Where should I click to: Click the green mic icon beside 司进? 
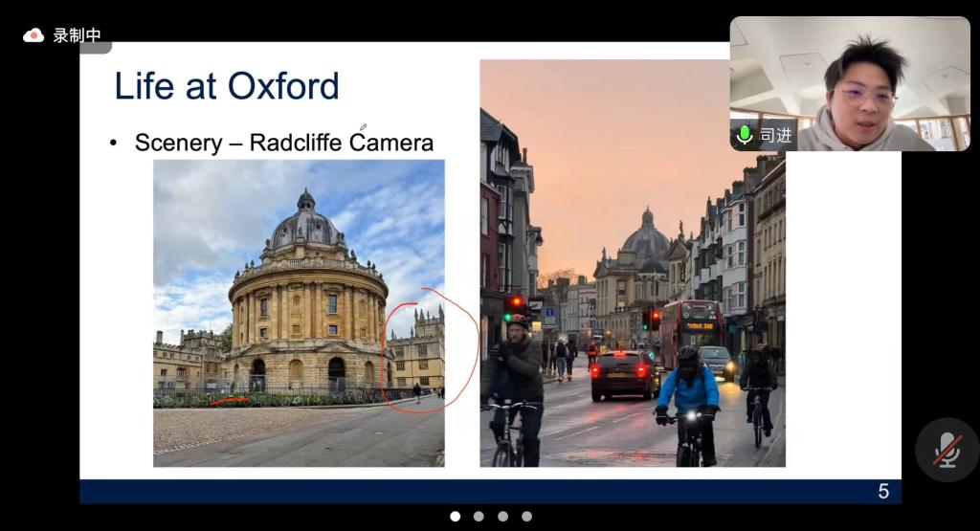coord(745,135)
